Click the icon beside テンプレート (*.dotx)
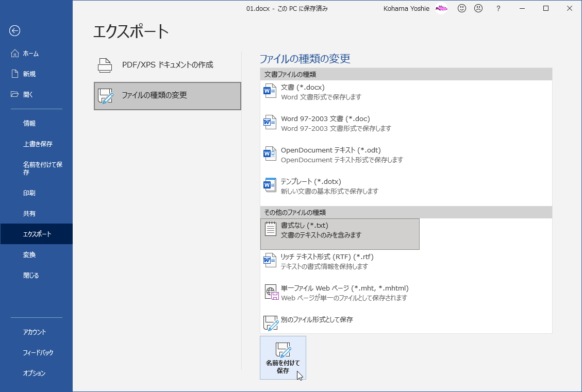This screenshot has height=392, width=582. click(x=270, y=185)
